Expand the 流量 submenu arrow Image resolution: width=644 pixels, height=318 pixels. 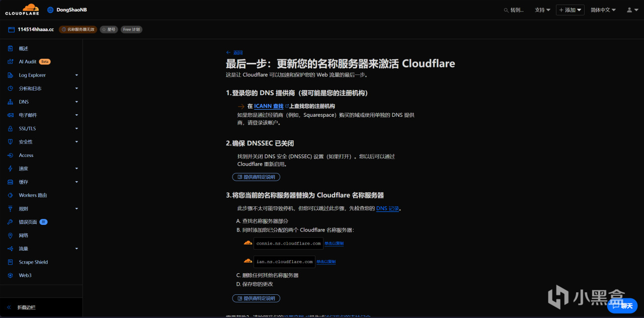tap(76, 249)
